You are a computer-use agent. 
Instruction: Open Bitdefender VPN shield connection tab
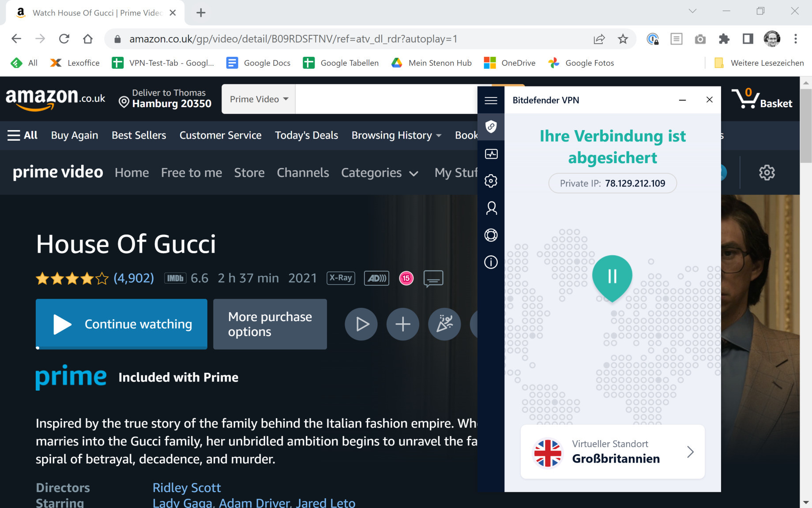click(x=491, y=127)
